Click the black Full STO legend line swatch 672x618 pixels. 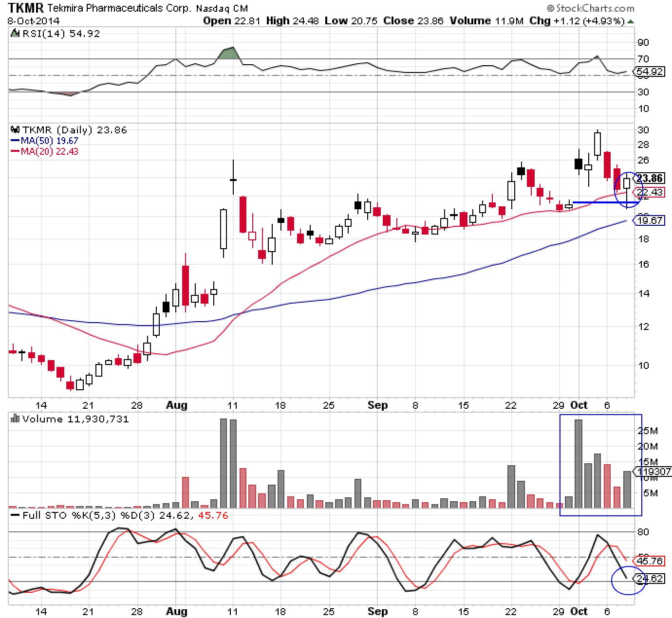pos(15,515)
